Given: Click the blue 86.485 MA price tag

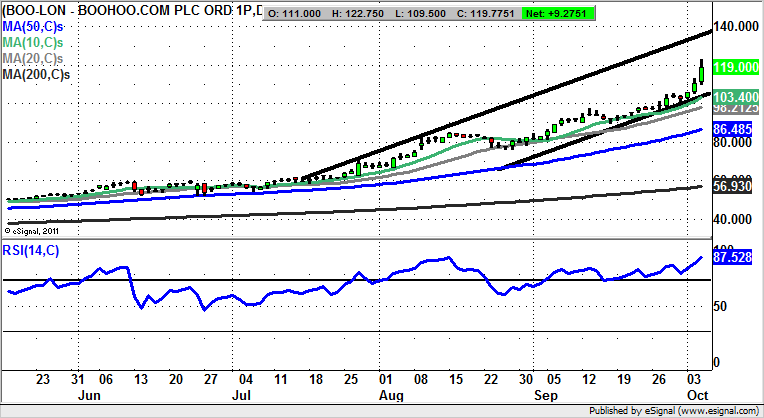Looking at the screenshot, I should click(x=736, y=130).
